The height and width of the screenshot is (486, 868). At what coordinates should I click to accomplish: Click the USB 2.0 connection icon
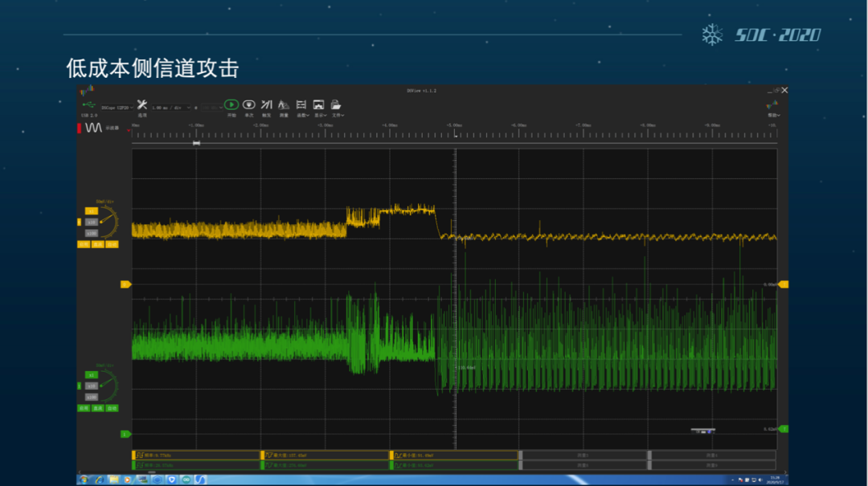coord(88,104)
